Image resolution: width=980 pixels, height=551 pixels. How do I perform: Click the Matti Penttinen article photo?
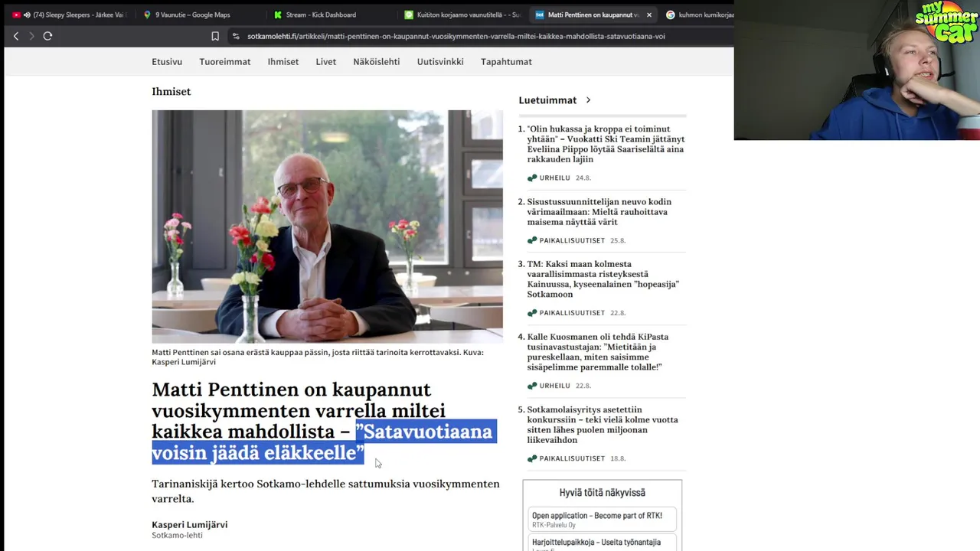click(x=327, y=227)
